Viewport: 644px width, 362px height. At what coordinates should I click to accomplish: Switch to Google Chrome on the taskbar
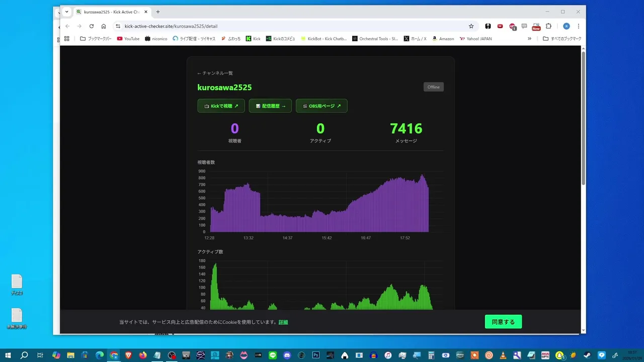pyautogui.click(x=114, y=355)
